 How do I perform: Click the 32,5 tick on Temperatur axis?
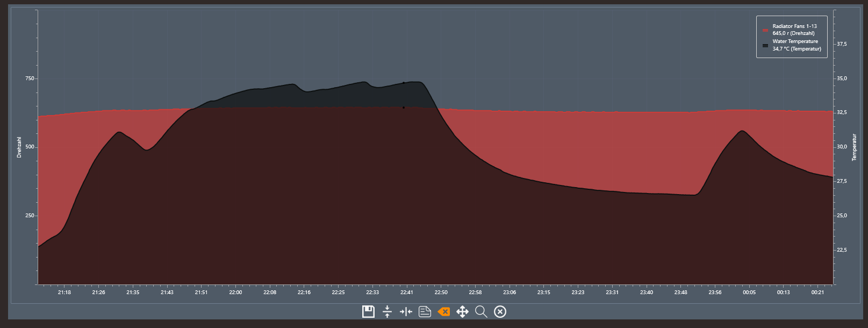(x=842, y=112)
